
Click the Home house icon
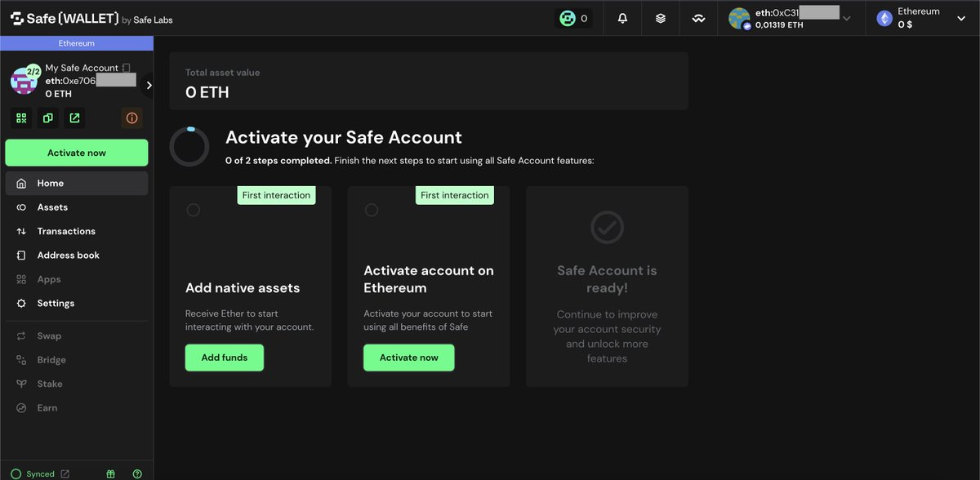tap(21, 184)
